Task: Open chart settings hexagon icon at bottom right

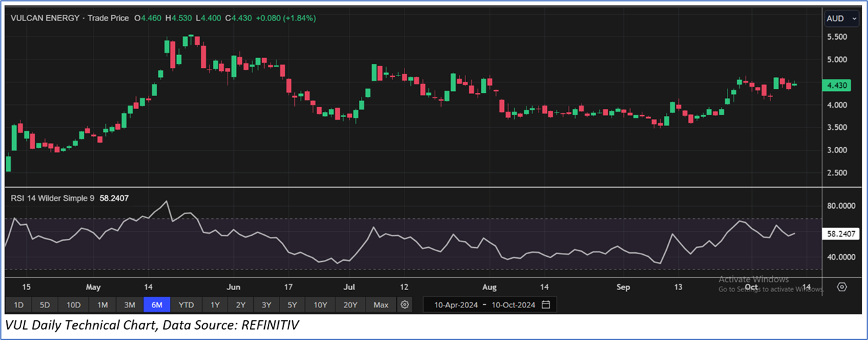Action: pos(842,287)
